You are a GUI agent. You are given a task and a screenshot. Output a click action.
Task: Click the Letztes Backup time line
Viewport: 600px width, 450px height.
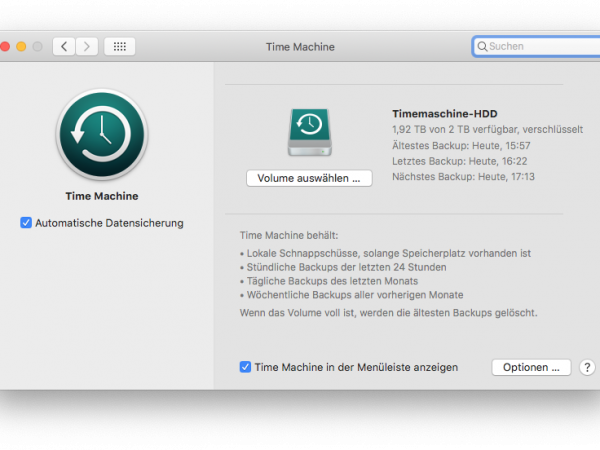pos(460,161)
